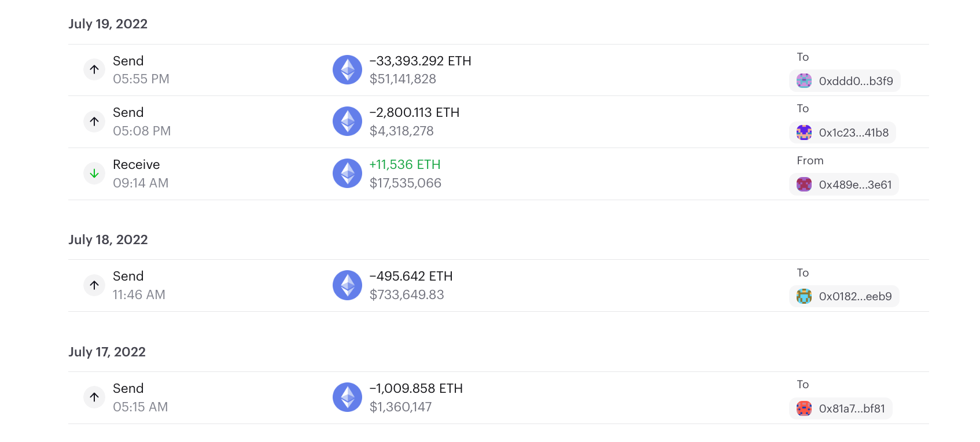Click the send arrow icon for 05:08 PM transaction
The width and height of the screenshot is (980, 442).
[x=94, y=121]
